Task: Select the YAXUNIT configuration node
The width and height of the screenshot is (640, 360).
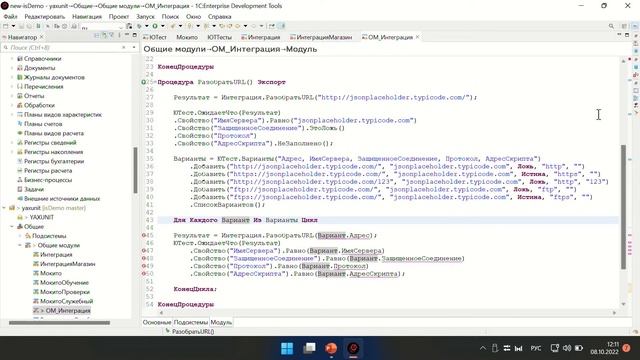Action: point(41,217)
